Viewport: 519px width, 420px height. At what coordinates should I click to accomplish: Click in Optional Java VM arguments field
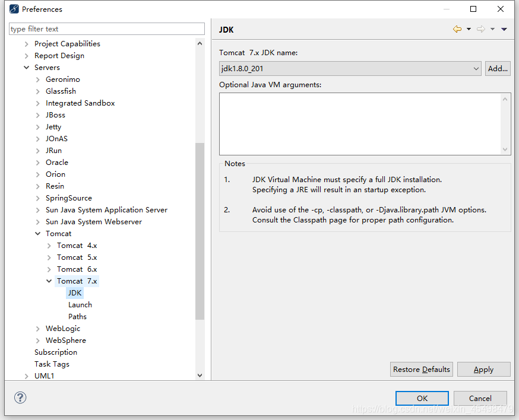[361, 124]
